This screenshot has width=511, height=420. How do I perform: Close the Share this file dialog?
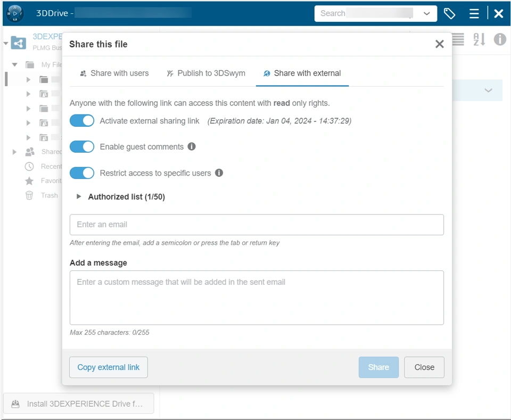pyautogui.click(x=439, y=44)
